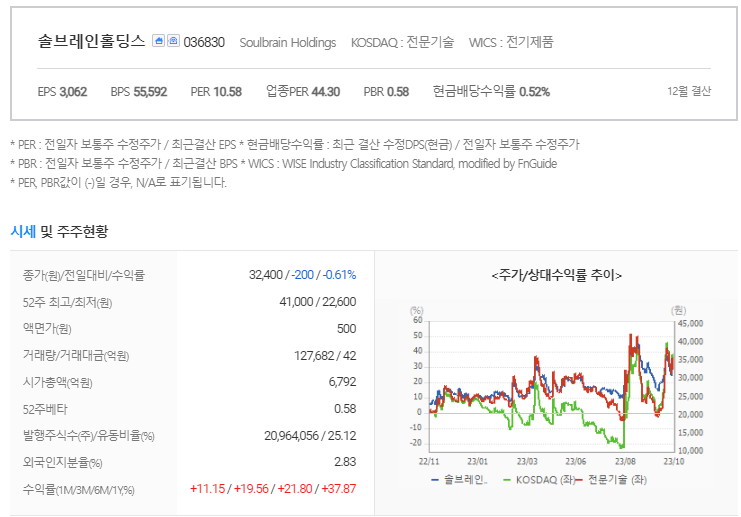Click the KOSDAQ (좌) green legend entry

[539, 480]
